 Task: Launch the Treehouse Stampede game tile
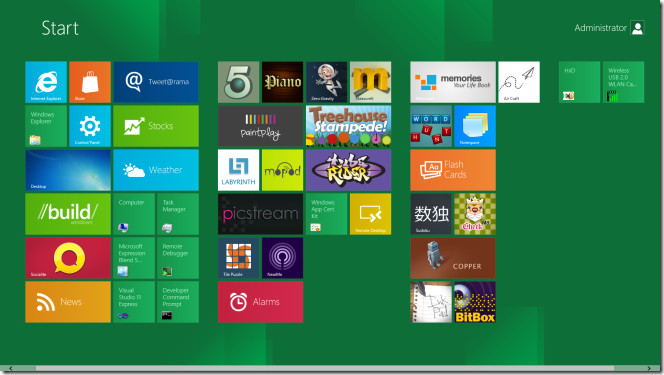pos(349,126)
